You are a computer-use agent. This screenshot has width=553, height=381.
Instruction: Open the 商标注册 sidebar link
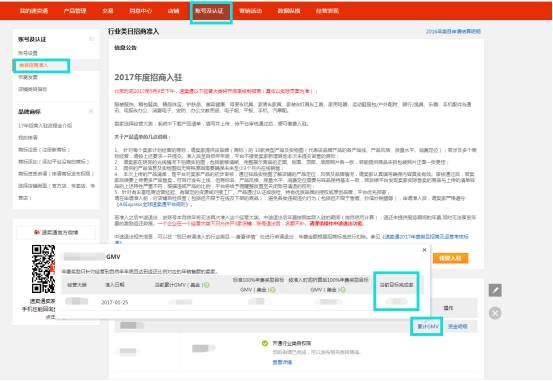pyautogui.click(x=44, y=150)
